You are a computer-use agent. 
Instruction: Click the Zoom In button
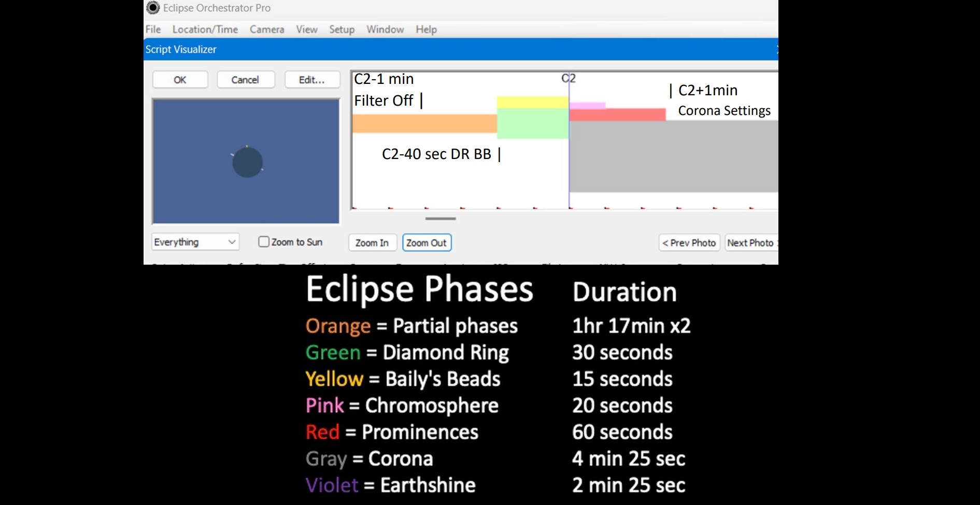click(372, 242)
